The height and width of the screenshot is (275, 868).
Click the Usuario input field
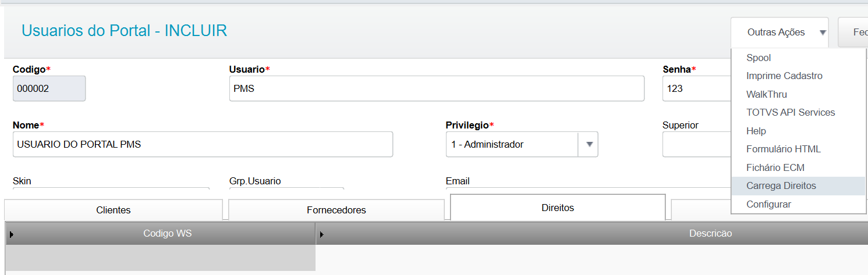coord(437,89)
